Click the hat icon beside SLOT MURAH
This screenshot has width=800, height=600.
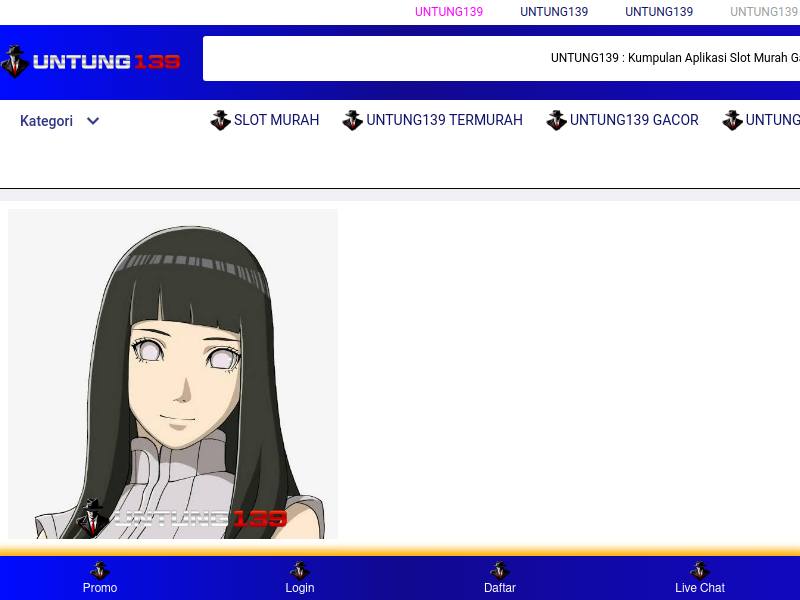pos(220,120)
